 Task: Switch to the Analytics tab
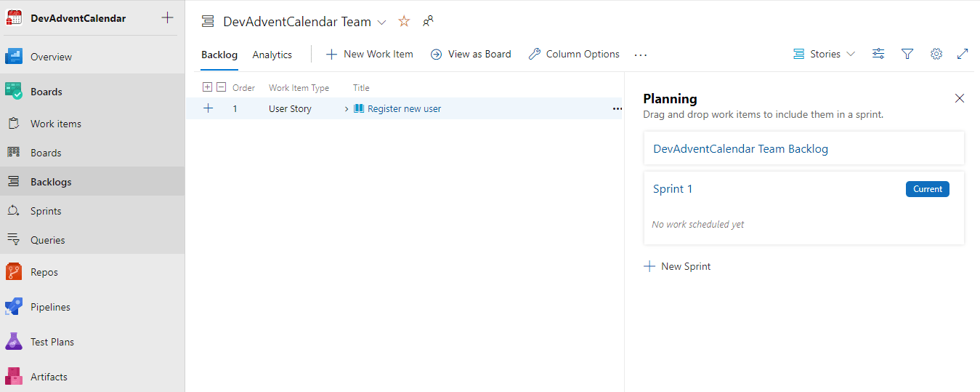point(272,55)
